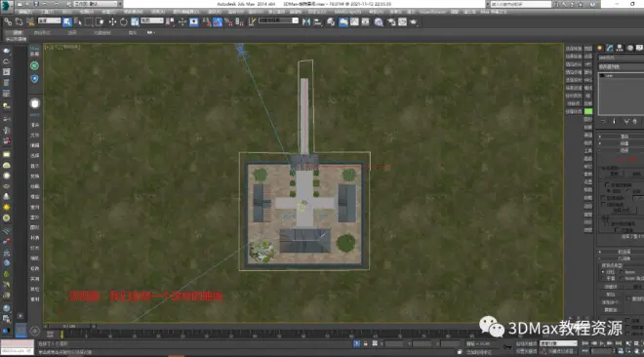Click the Align tool icon

click(317, 21)
